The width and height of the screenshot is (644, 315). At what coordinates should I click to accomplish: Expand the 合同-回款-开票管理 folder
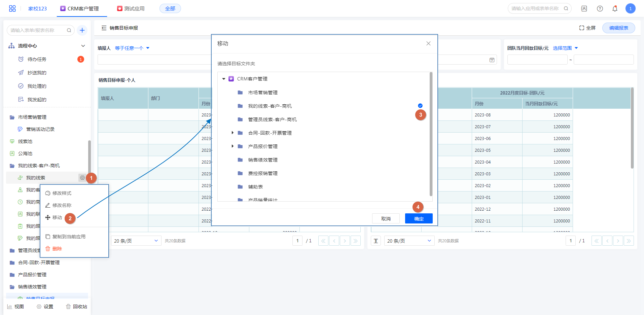point(232,133)
